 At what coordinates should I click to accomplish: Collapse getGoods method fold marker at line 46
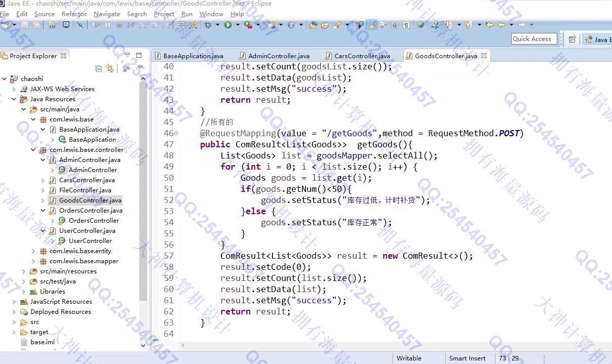176,133
